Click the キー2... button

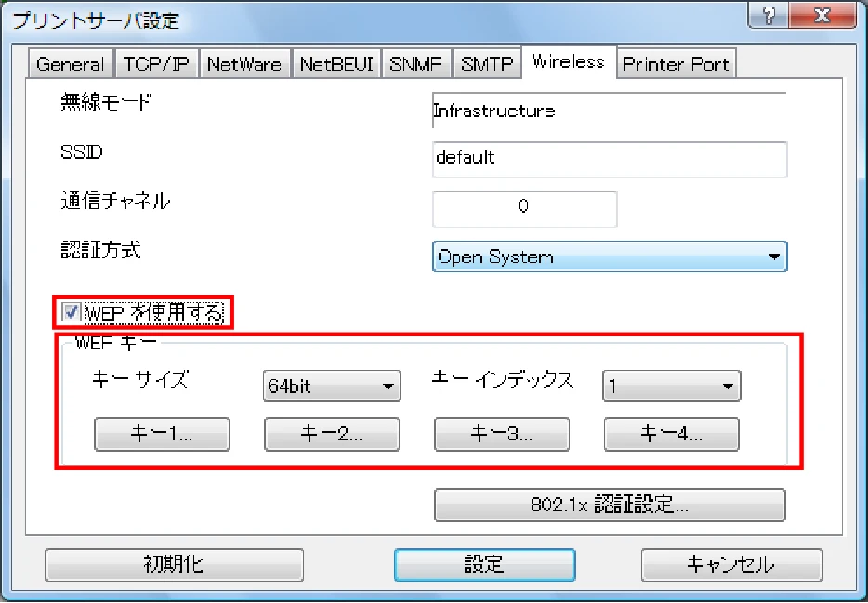tap(332, 434)
